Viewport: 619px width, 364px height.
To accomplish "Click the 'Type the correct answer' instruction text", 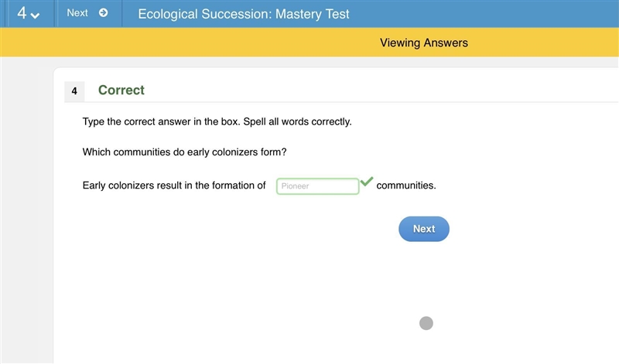I will [x=217, y=121].
